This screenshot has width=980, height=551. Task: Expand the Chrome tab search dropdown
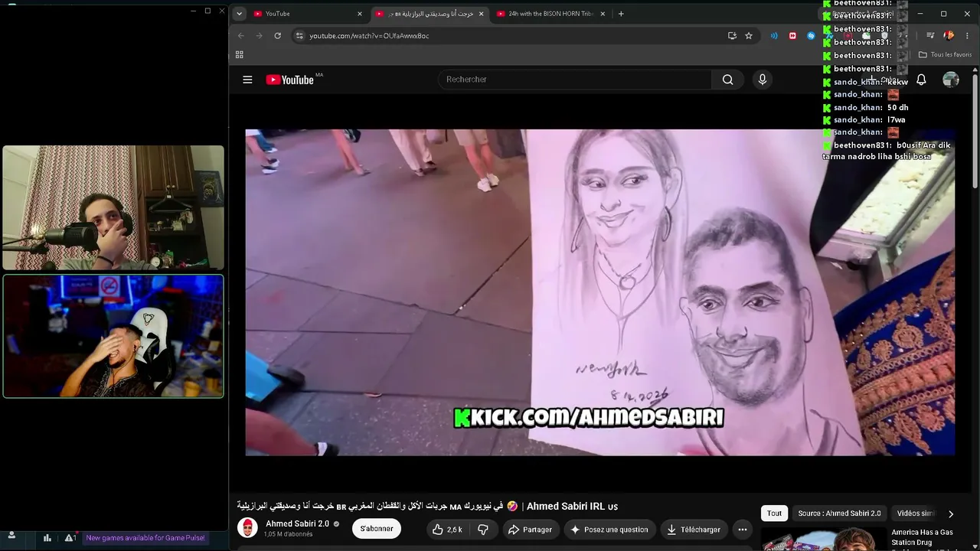tap(239, 14)
